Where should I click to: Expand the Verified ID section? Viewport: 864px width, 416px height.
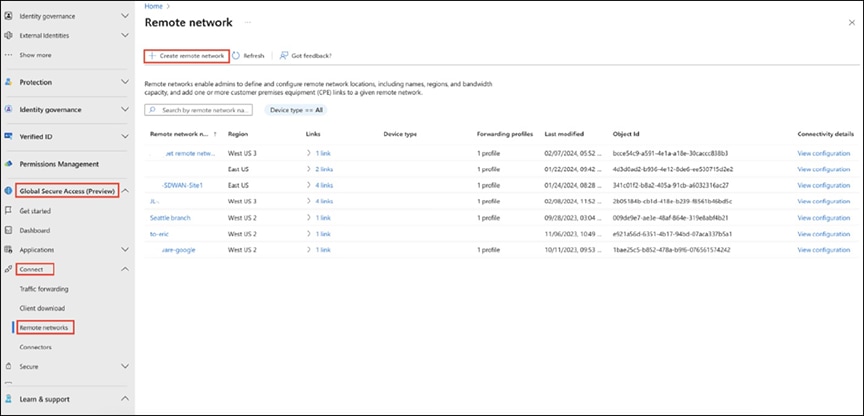click(x=125, y=136)
